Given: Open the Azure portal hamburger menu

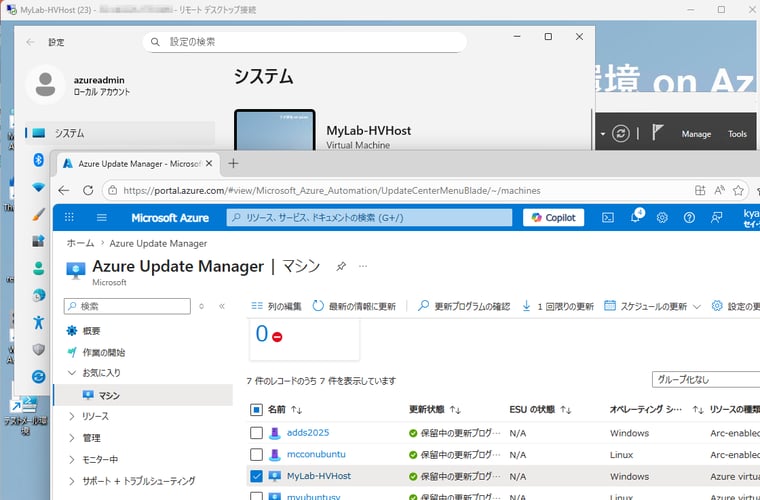Looking at the screenshot, I should [101, 218].
